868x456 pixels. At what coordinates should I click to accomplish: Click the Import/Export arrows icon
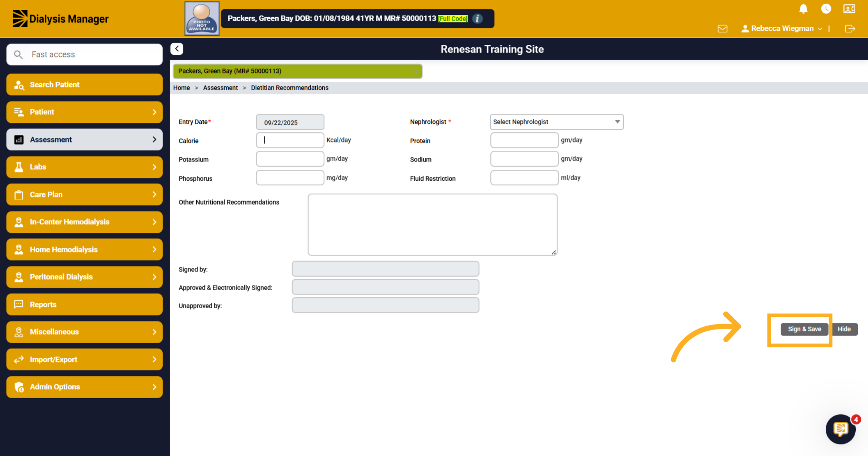(19, 360)
